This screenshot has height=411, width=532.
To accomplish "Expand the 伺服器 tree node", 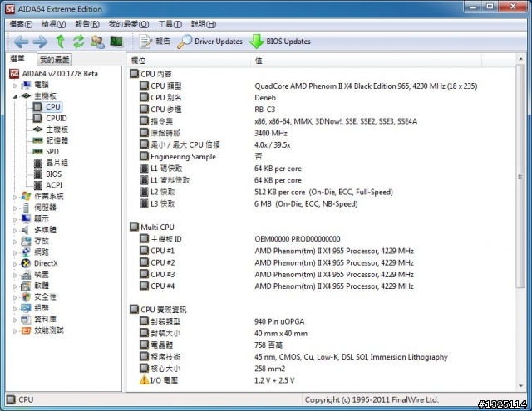I will [15, 208].
